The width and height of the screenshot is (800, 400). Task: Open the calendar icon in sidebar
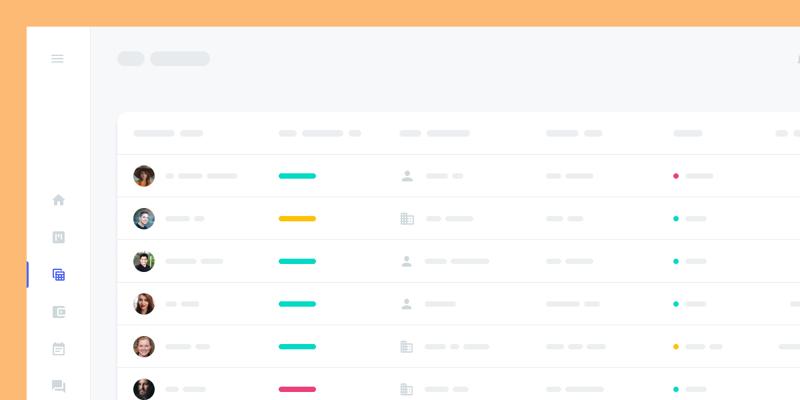point(58,349)
